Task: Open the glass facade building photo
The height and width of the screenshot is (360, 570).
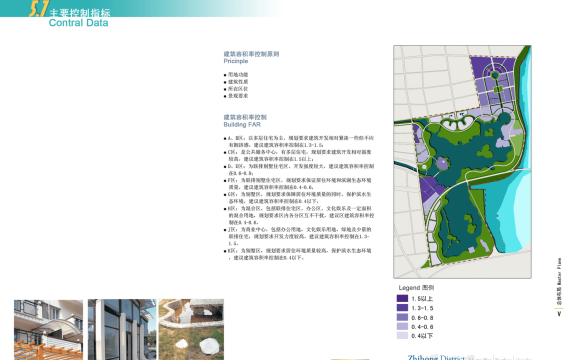Action: pyautogui.click(x=122, y=329)
